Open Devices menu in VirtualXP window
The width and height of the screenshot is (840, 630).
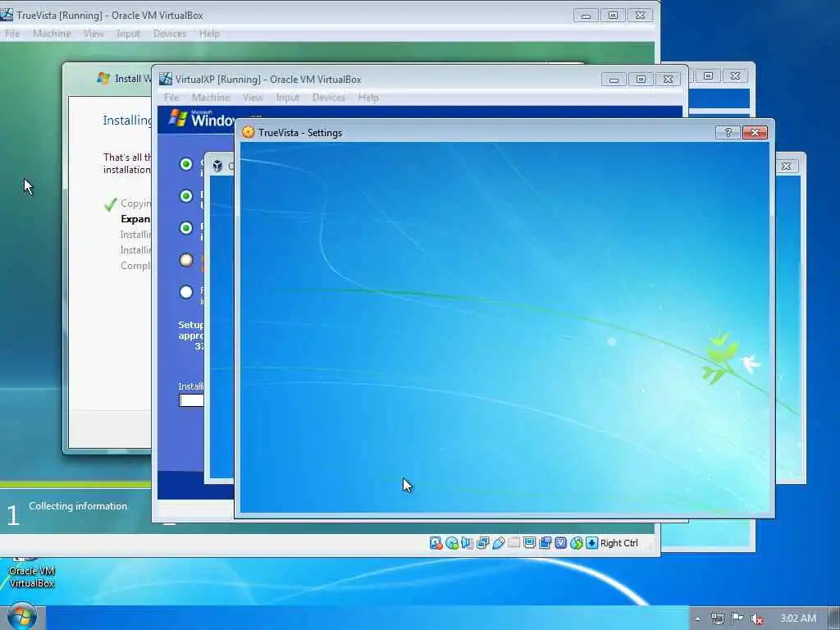pos(328,97)
